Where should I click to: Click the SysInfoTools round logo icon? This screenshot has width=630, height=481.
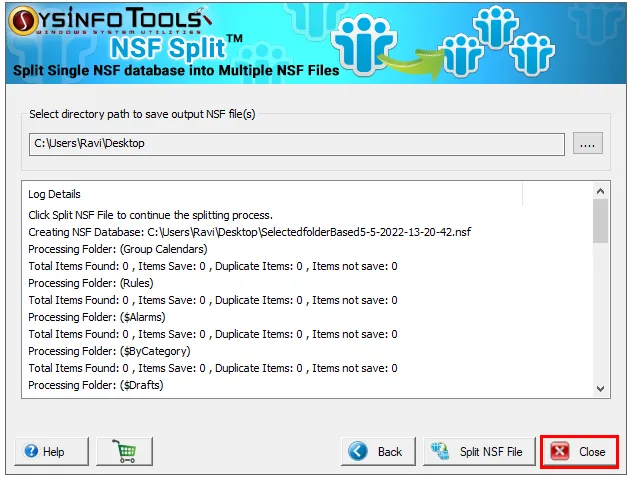click(x=23, y=21)
